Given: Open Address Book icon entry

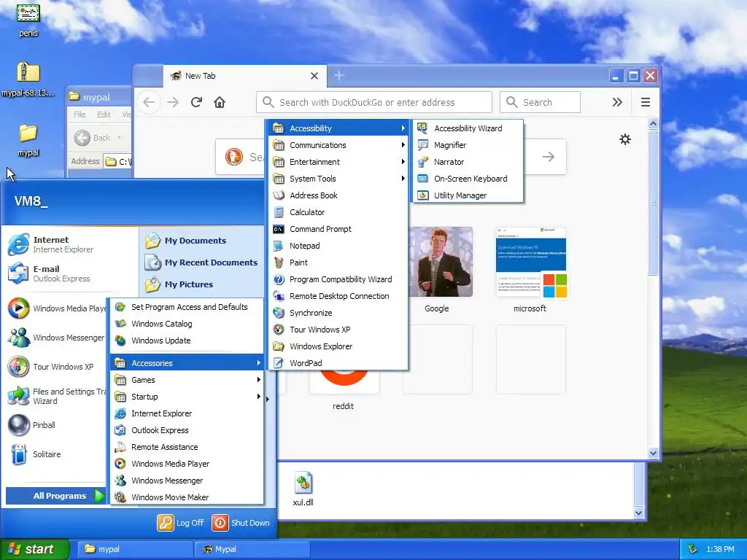Looking at the screenshot, I should (338, 195).
